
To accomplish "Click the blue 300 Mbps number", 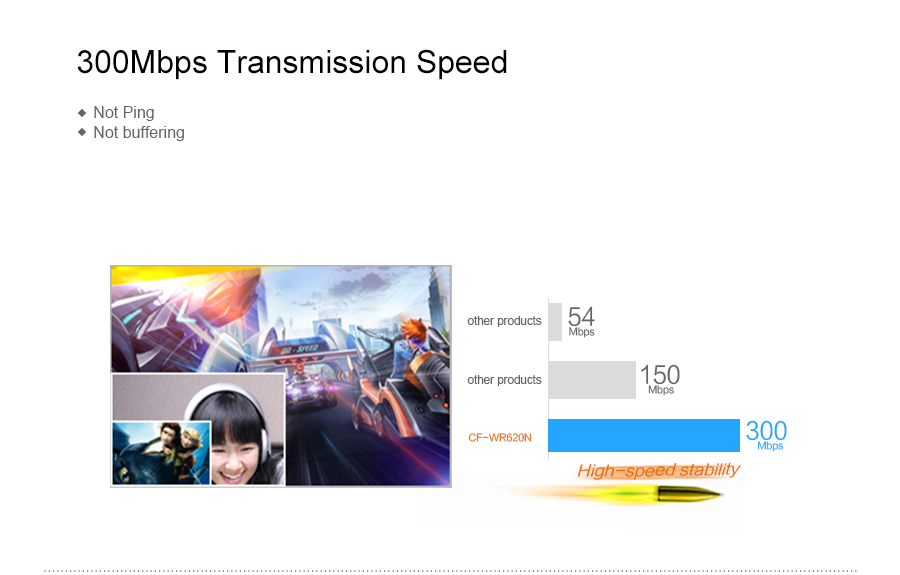I will pos(766,433).
